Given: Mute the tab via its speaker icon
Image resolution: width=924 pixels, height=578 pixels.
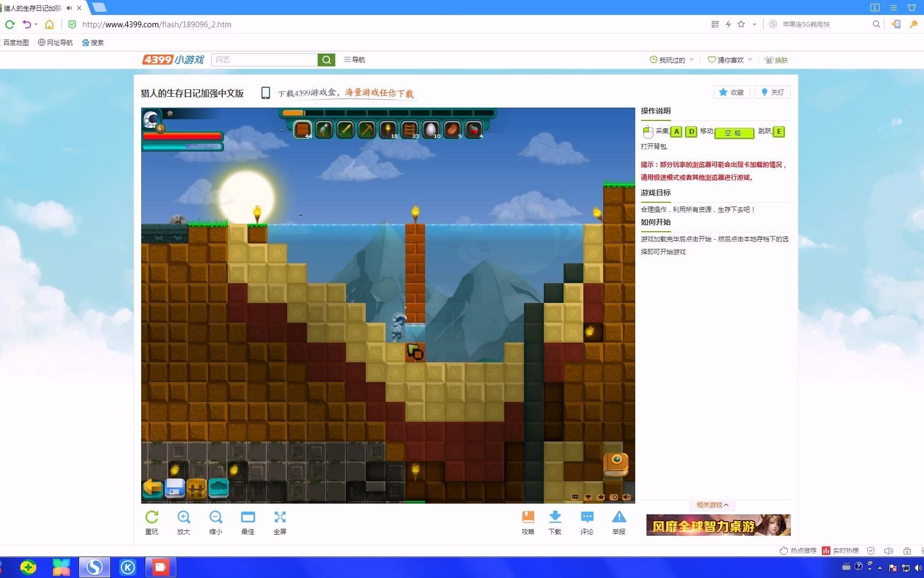Looking at the screenshot, I should 69,8.
